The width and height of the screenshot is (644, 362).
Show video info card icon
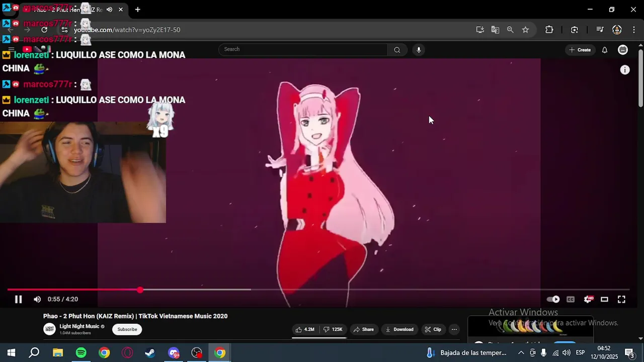(x=625, y=70)
